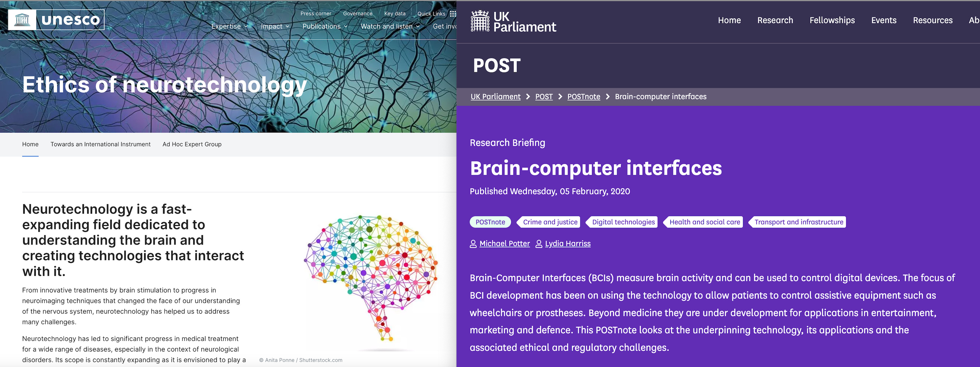Screen dimensions: 980x367
Task: Switch to Ad Hoc Expert Group tab
Action: pyautogui.click(x=192, y=144)
